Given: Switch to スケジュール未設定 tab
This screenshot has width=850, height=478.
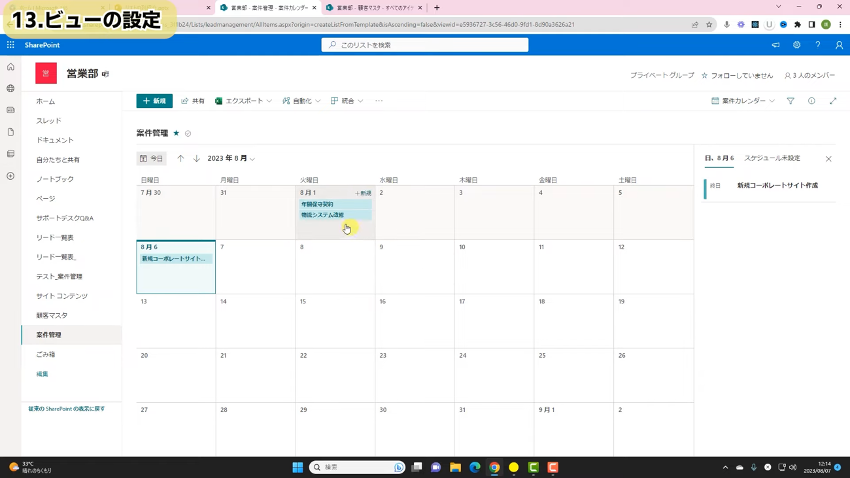Looking at the screenshot, I should pos(772,158).
